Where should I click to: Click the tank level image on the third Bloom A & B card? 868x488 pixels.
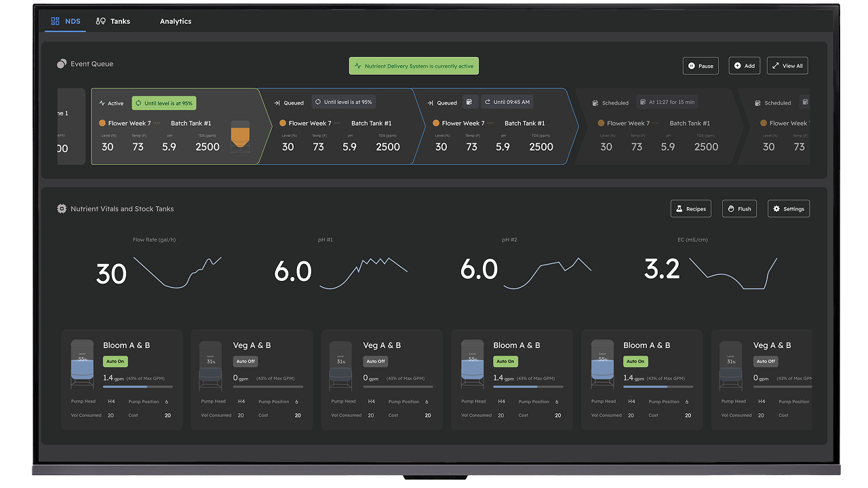pyautogui.click(x=603, y=365)
